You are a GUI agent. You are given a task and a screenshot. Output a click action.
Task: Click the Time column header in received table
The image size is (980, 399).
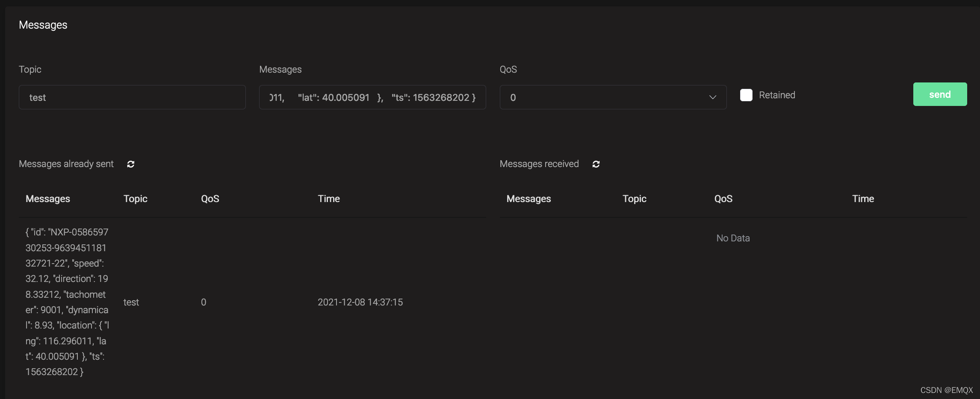(862, 198)
